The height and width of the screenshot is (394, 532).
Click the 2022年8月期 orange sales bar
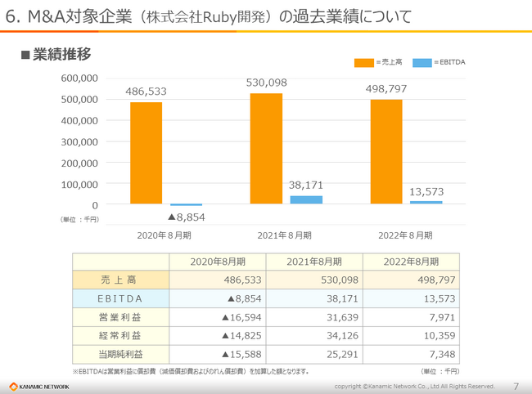[x=386, y=151]
